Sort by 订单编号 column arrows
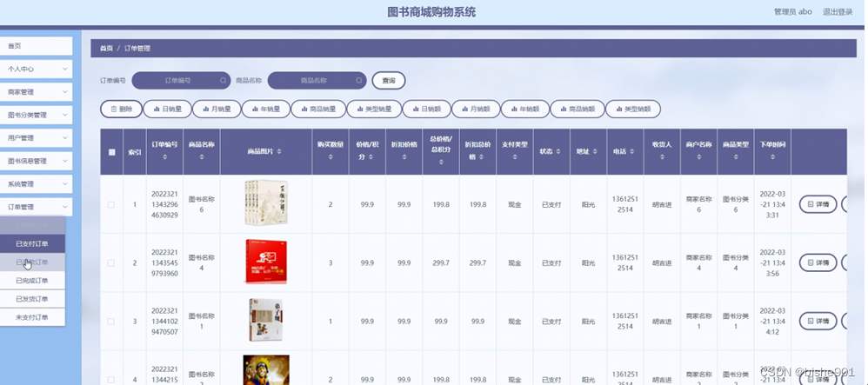The image size is (868, 385). [x=164, y=157]
